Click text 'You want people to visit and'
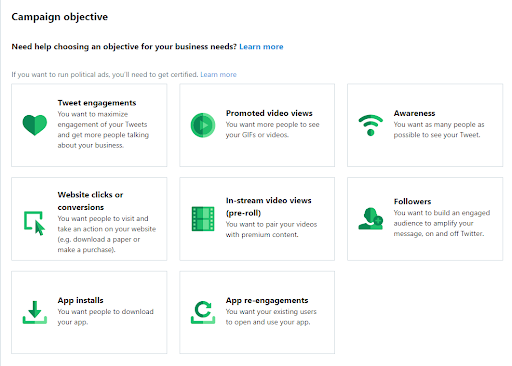 click(x=103, y=218)
